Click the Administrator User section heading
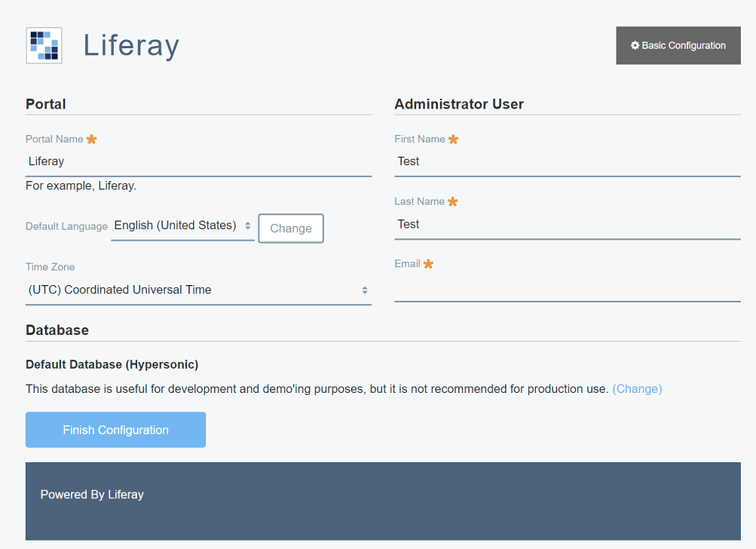The width and height of the screenshot is (756, 549). click(459, 104)
